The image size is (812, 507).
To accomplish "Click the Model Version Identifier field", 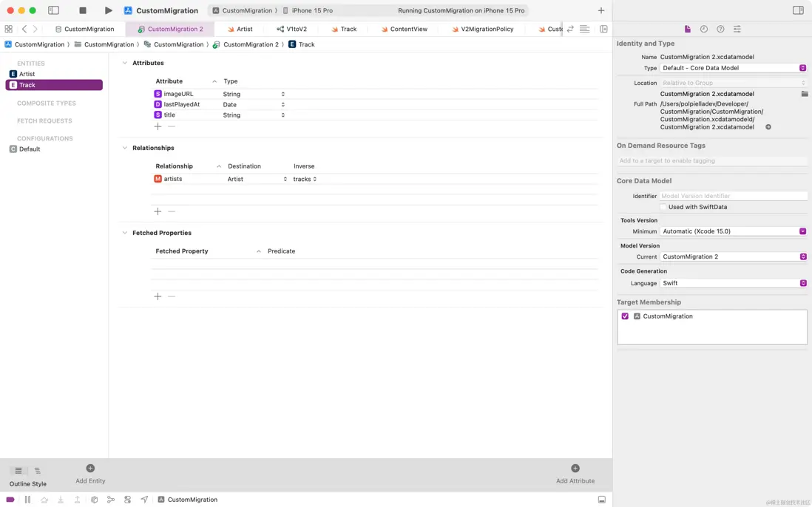I will tap(734, 196).
